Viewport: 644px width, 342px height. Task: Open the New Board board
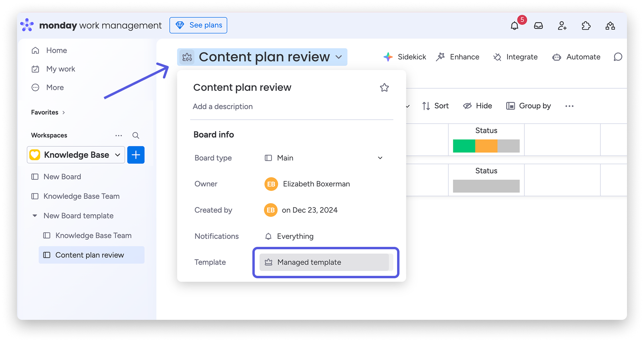pos(62,177)
